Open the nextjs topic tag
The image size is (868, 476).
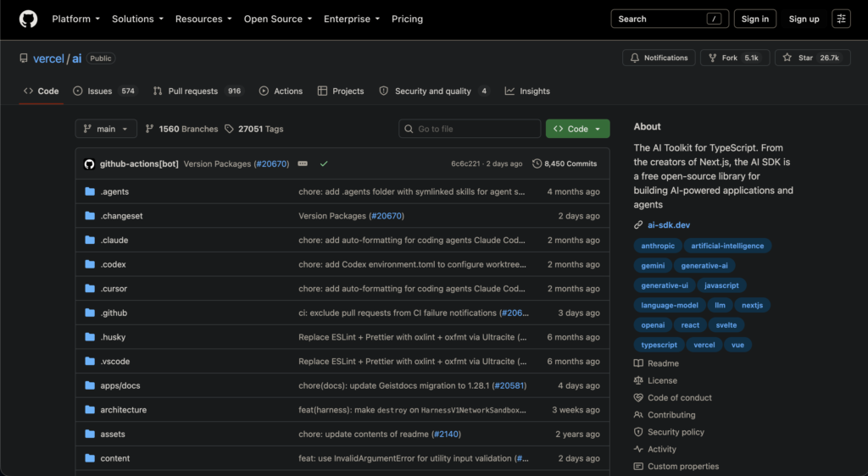pyautogui.click(x=753, y=305)
